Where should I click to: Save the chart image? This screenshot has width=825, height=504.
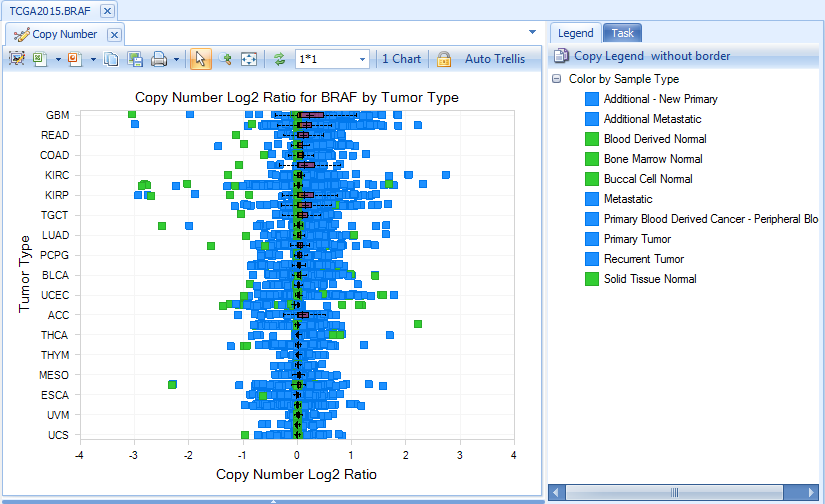click(x=135, y=59)
